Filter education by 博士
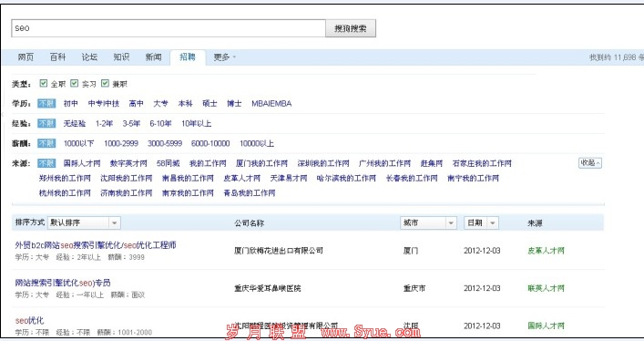The width and height of the screenshot is (644, 341). (234, 103)
